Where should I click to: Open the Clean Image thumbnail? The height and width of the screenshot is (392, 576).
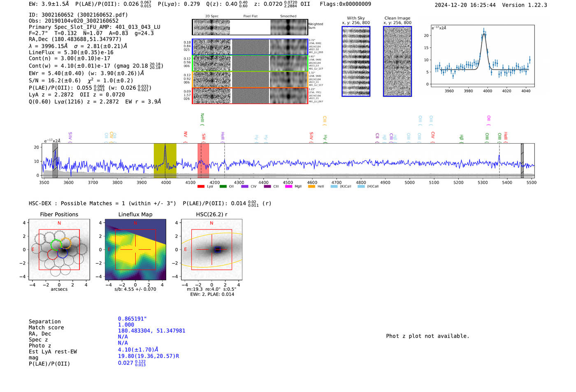[397, 61]
